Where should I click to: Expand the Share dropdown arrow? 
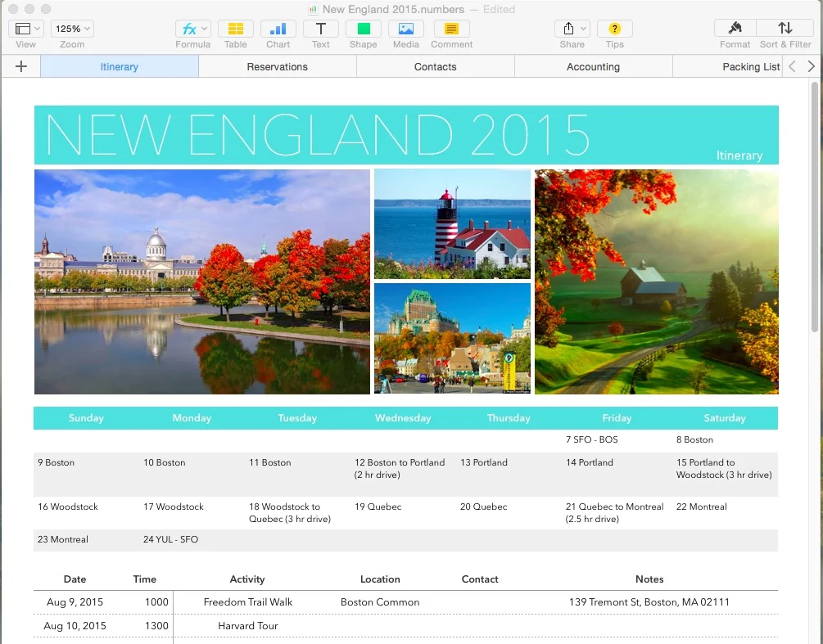[x=583, y=29]
